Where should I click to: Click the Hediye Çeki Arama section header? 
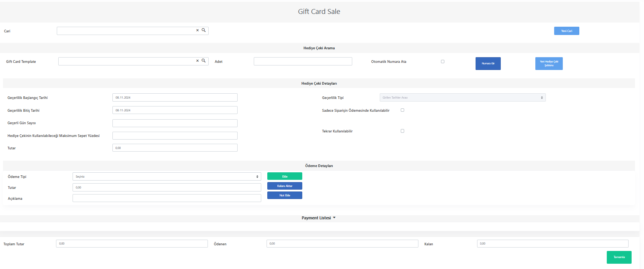319,48
